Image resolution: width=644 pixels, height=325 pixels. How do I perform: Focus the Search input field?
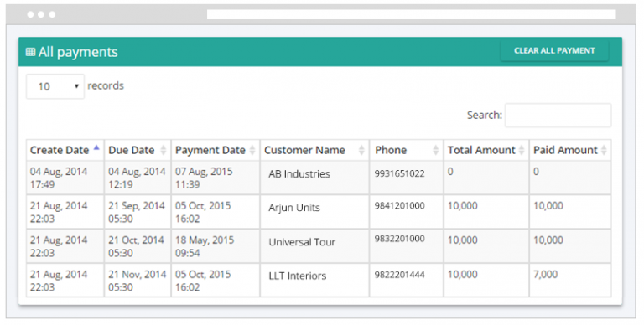pyautogui.click(x=558, y=116)
